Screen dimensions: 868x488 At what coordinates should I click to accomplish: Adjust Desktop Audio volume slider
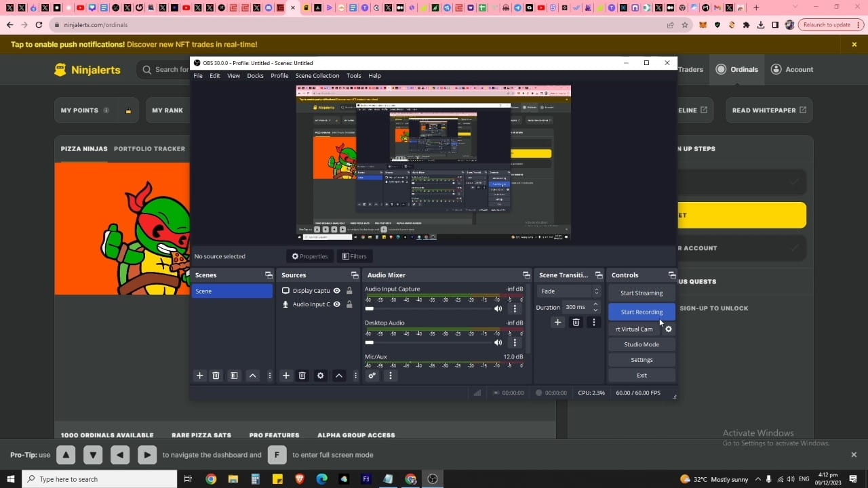(427, 342)
